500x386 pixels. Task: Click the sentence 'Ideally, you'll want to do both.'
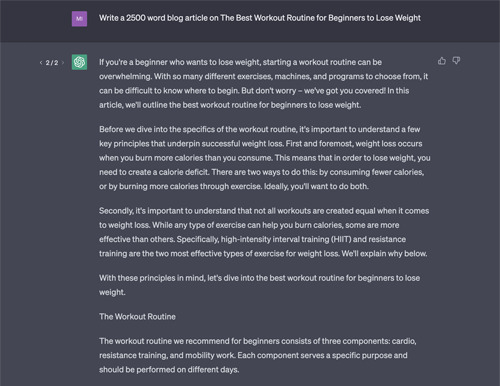coord(316,186)
